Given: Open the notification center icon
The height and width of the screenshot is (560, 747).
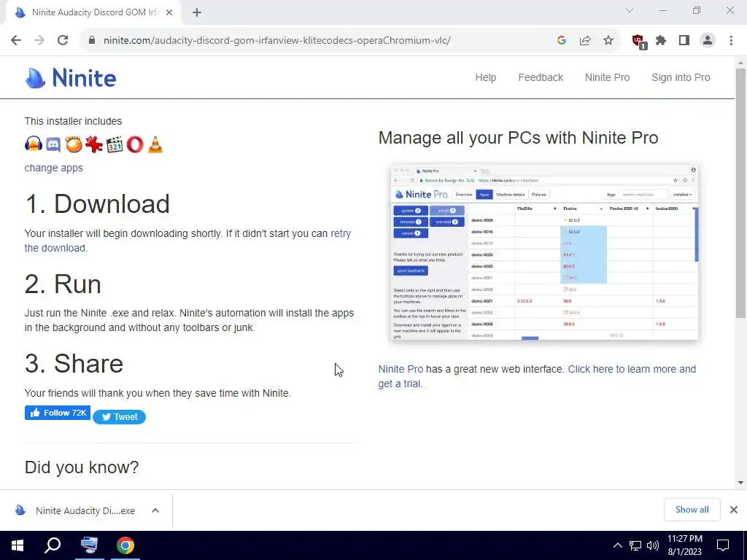Looking at the screenshot, I should coord(723,545).
